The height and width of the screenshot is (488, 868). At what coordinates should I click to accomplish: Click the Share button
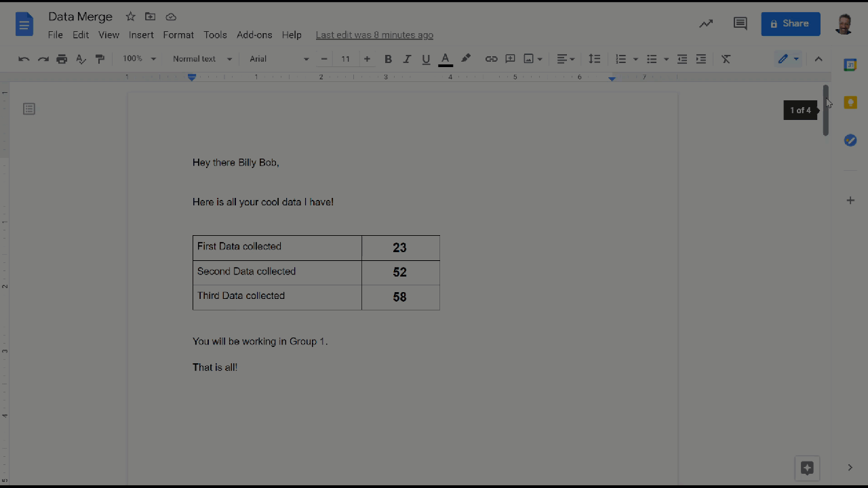tap(791, 24)
